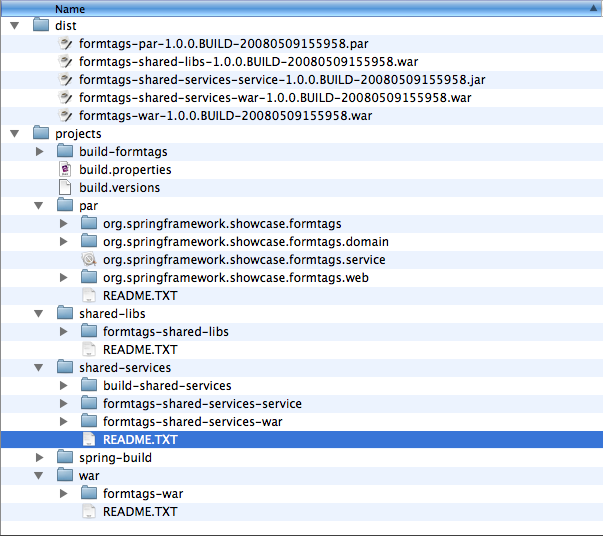Collapse the dist folder disclosure triangle
The image size is (603, 536).
15,26
